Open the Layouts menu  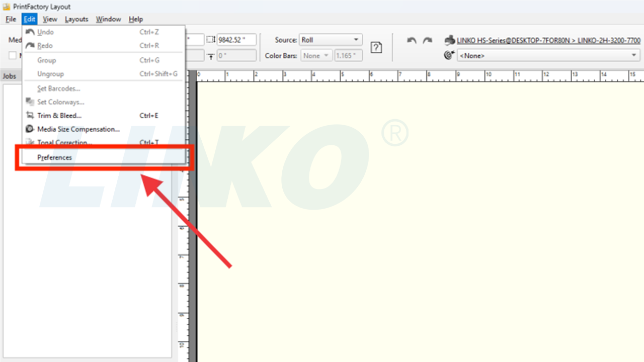[x=76, y=19]
